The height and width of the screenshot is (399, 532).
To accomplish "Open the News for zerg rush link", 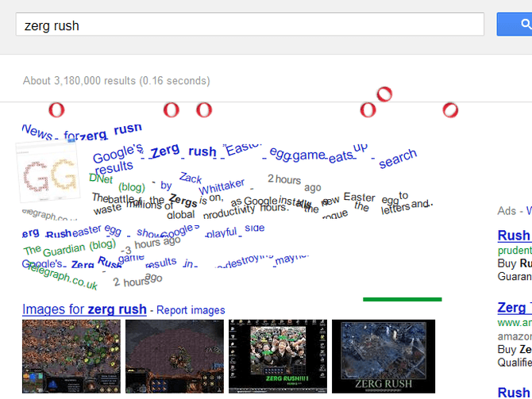I will click(82, 132).
